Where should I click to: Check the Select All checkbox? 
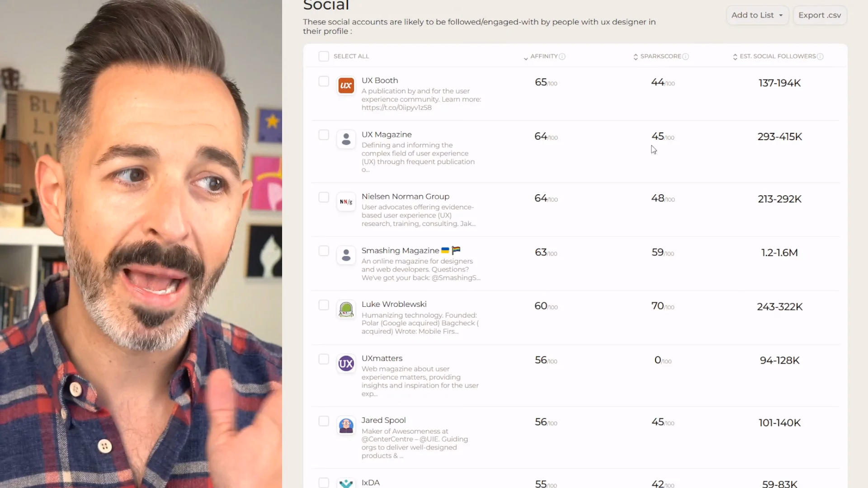click(324, 56)
